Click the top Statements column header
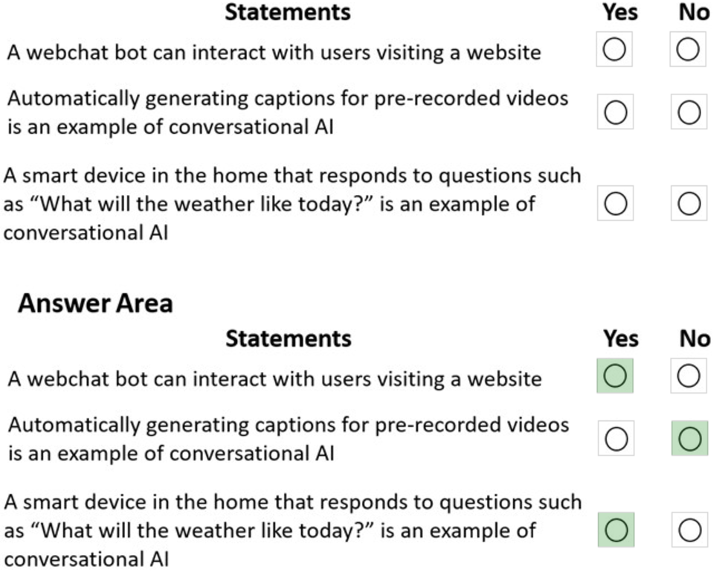 coord(288,12)
